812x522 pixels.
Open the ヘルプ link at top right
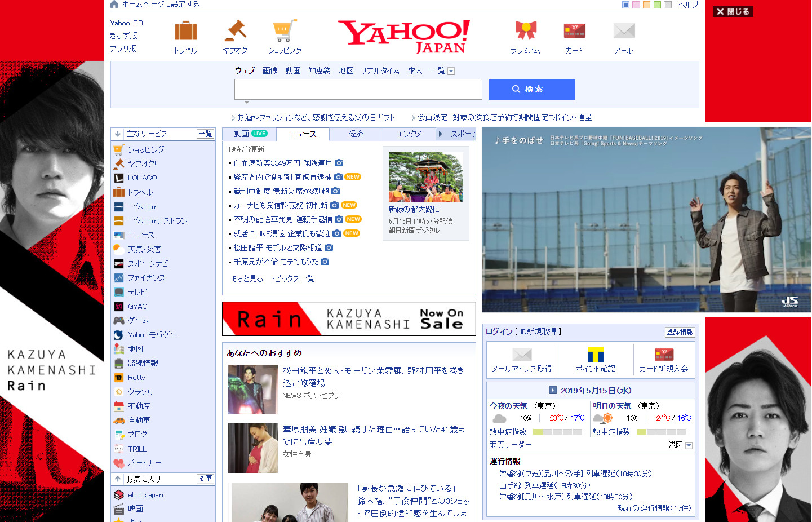click(x=688, y=5)
